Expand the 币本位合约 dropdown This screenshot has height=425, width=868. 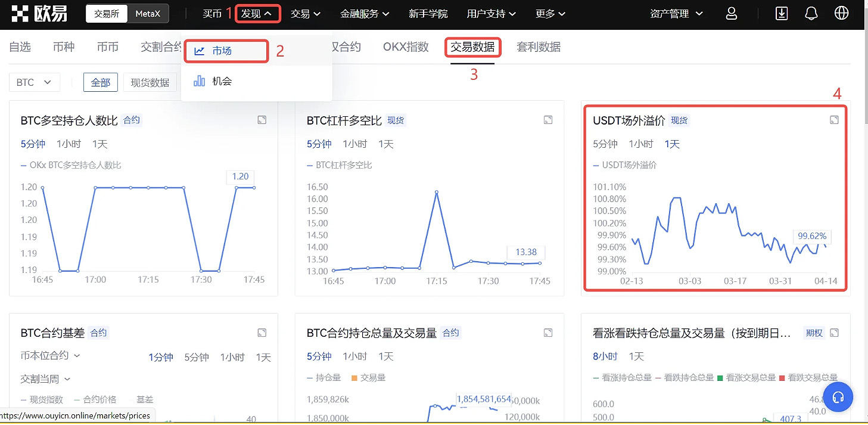pyautogui.click(x=51, y=356)
